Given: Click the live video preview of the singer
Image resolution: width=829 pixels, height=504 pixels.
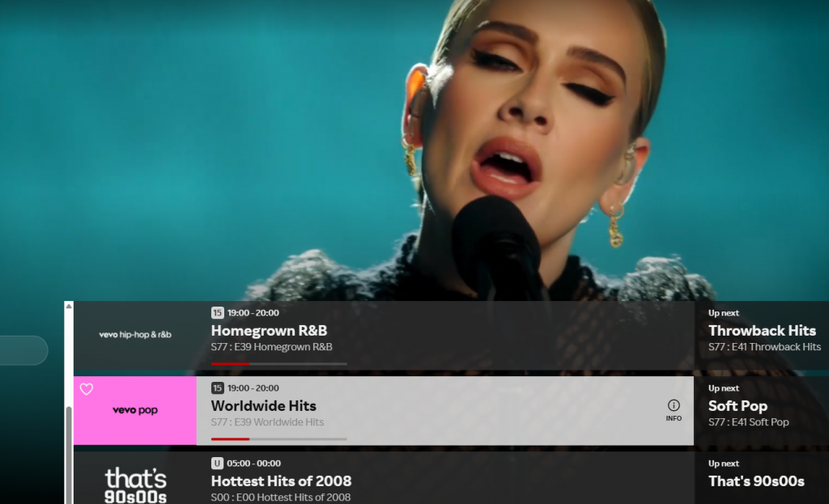Looking at the screenshot, I should pyautogui.click(x=414, y=150).
